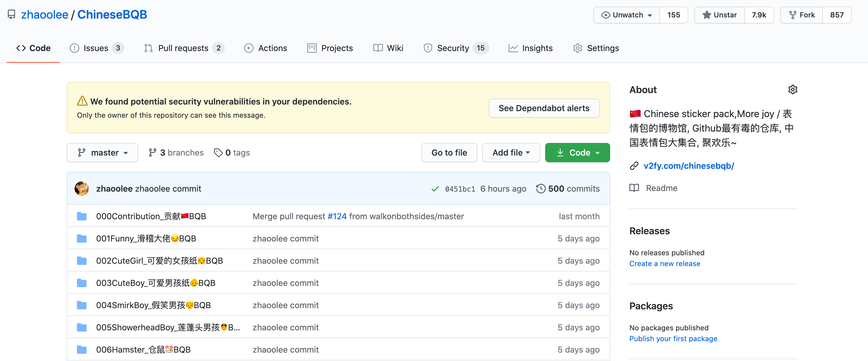
Task: Open pull request #124 link
Action: [337, 216]
